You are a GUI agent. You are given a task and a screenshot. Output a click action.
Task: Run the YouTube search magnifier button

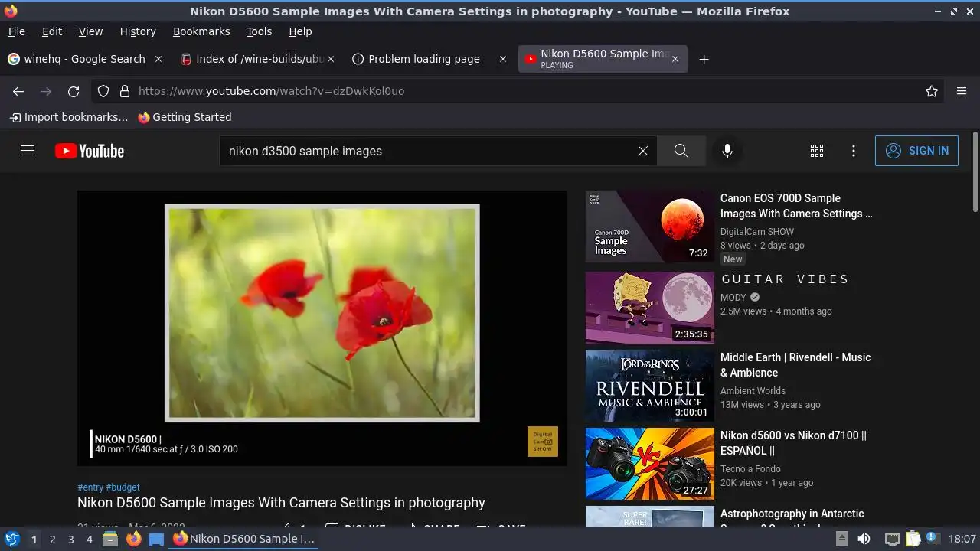pyautogui.click(x=681, y=151)
